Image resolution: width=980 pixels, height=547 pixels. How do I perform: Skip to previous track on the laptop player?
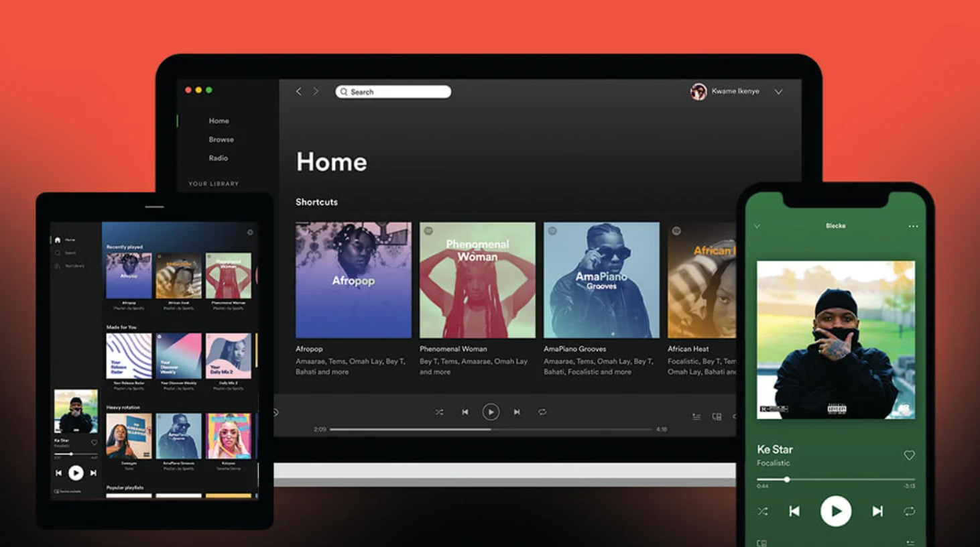click(x=465, y=412)
